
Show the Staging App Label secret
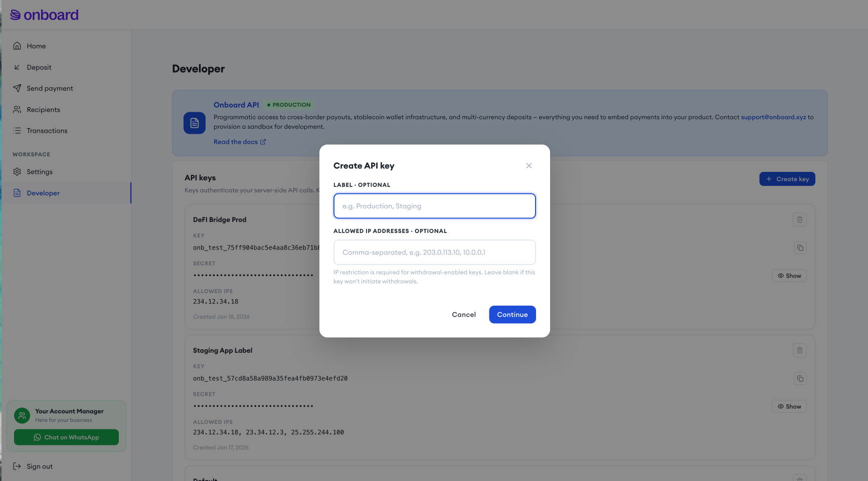point(789,407)
